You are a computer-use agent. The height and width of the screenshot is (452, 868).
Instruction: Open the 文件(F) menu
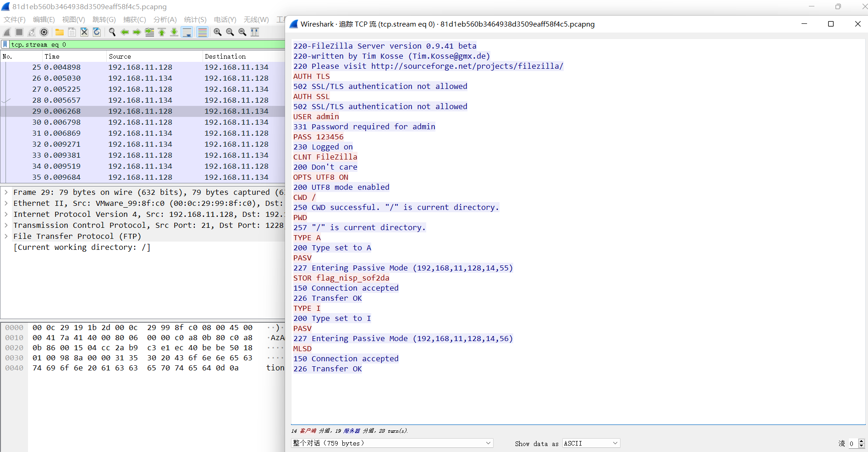point(15,20)
